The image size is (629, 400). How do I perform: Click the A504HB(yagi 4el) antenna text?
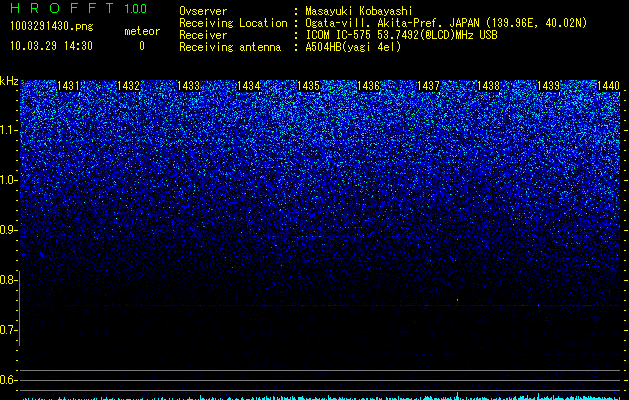(353, 47)
